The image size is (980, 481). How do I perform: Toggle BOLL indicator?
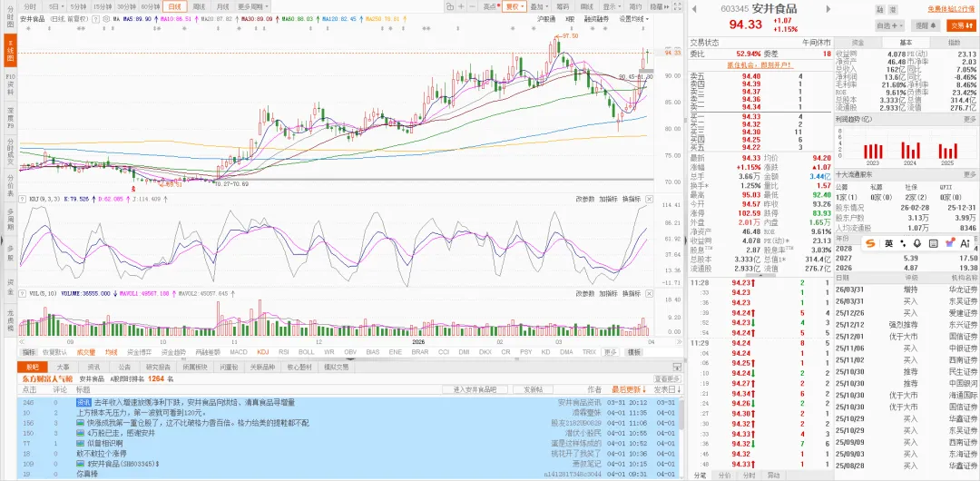[307, 352]
